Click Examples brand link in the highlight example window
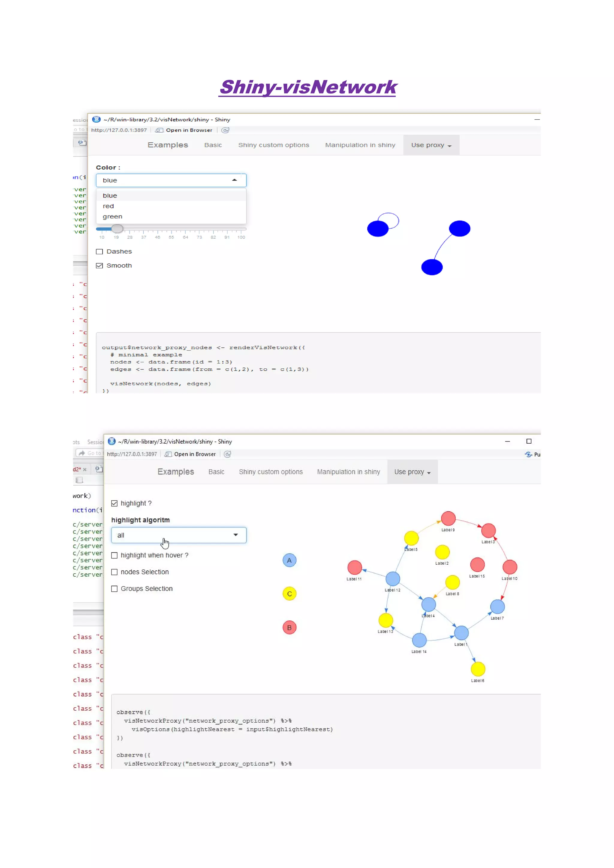The width and height of the screenshot is (614, 868). pos(176,472)
